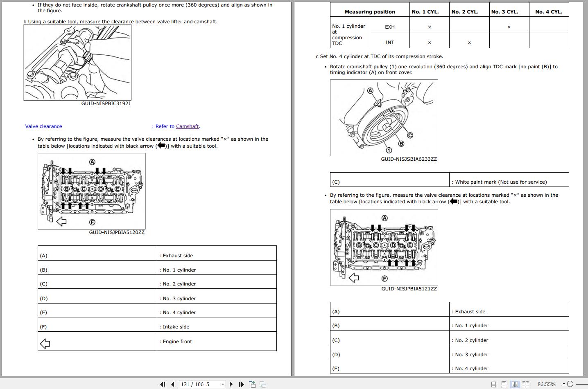Expand the zoom presets next to 86.55%

point(563,384)
